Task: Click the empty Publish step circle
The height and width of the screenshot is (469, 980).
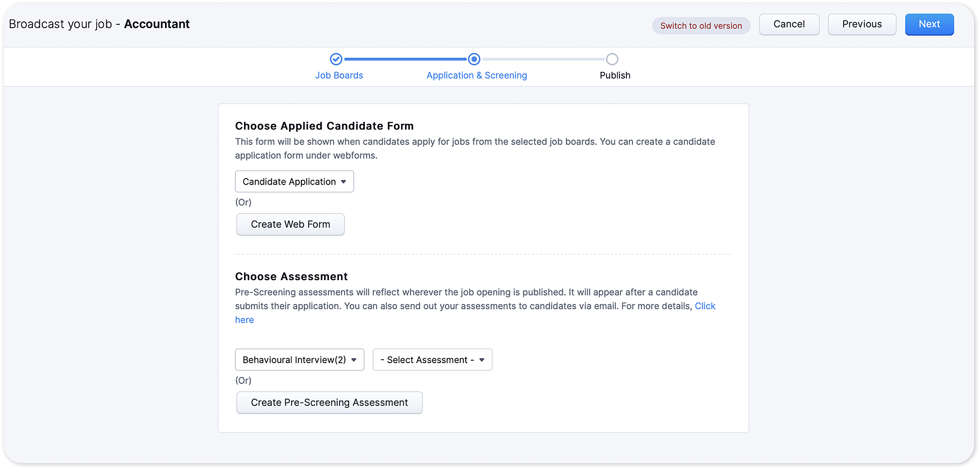Action: click(612, 59)
